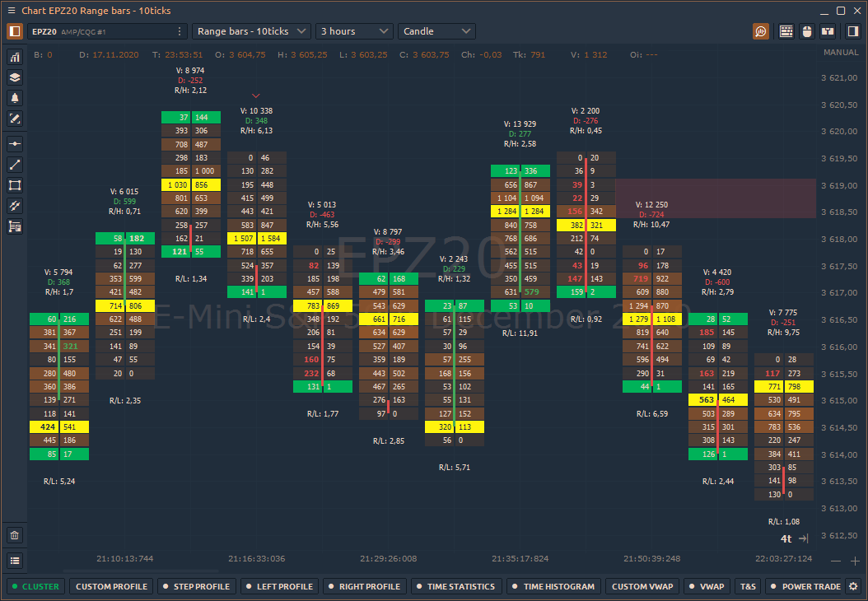Click the scroll-to-latest-bar arrow icon
This screenshot has width=868, height=601.
click(804, 538)
